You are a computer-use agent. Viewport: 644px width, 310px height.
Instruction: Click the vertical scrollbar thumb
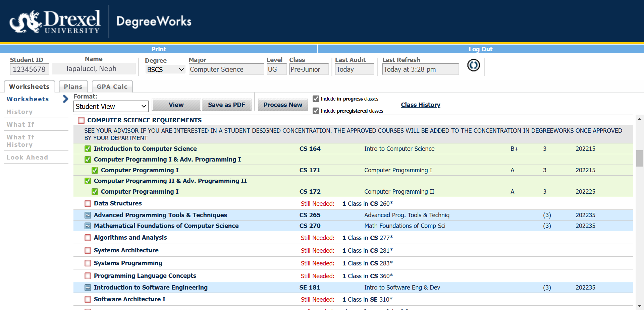click(x=640, y=158)
